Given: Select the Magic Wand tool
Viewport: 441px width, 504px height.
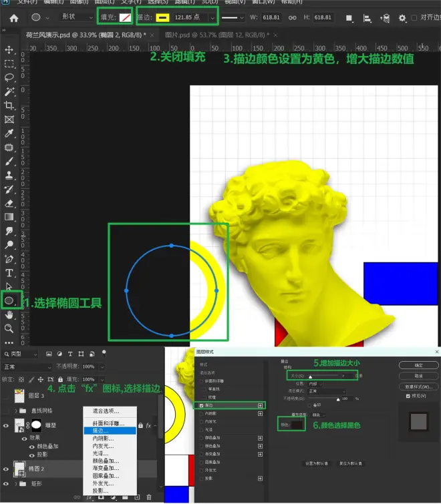Looking at the screenshot, I should point(9,91).
